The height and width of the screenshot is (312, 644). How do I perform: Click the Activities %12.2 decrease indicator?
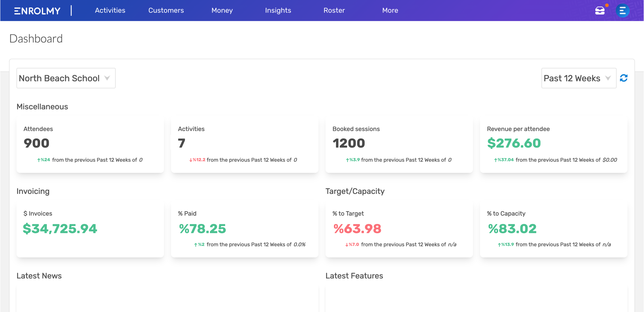[197, 160]
